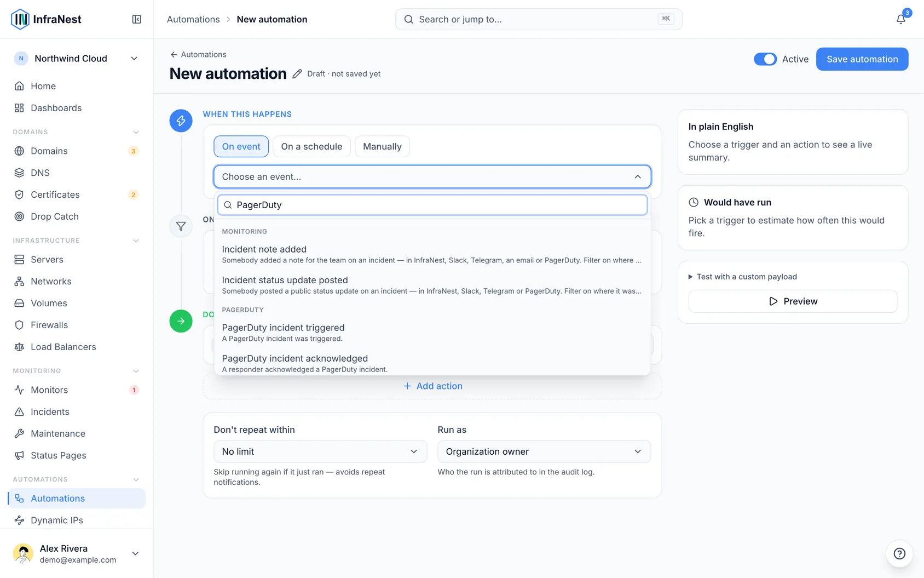Pick Incident status update posted event
924x578 pixels.
(x=432, y=285)
